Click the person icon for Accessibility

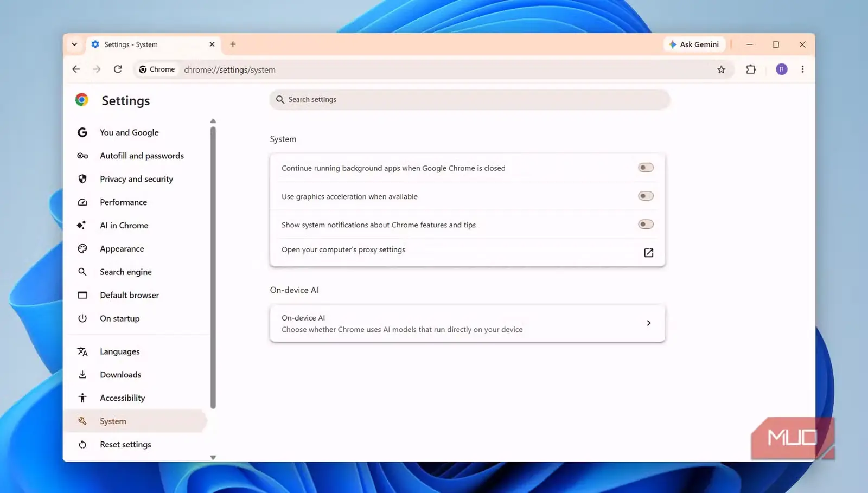pyautogui.click(x=82, y=398)
